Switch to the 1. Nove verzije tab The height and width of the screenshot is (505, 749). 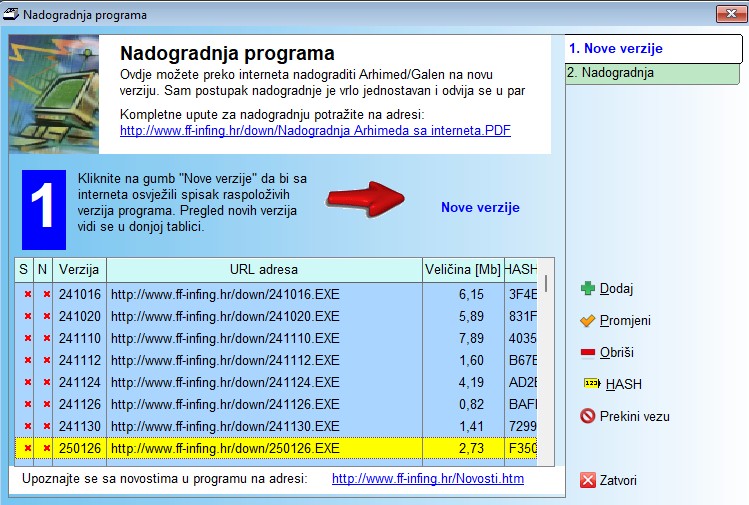(653, 49)
